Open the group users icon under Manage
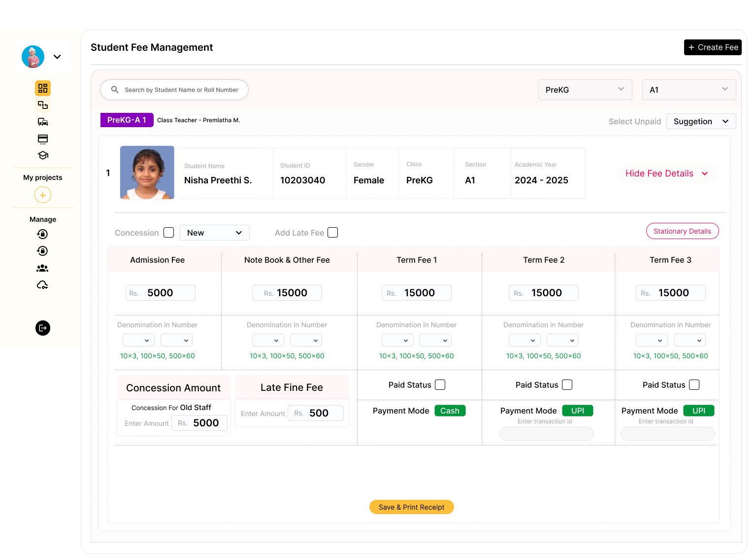 point(43,268)
